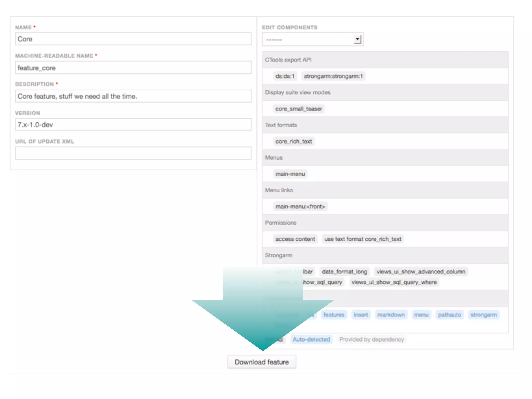532x399 pixels.
Task: Click the URL of update XML field
Action: pyautogui.click(x=133, y=153)
